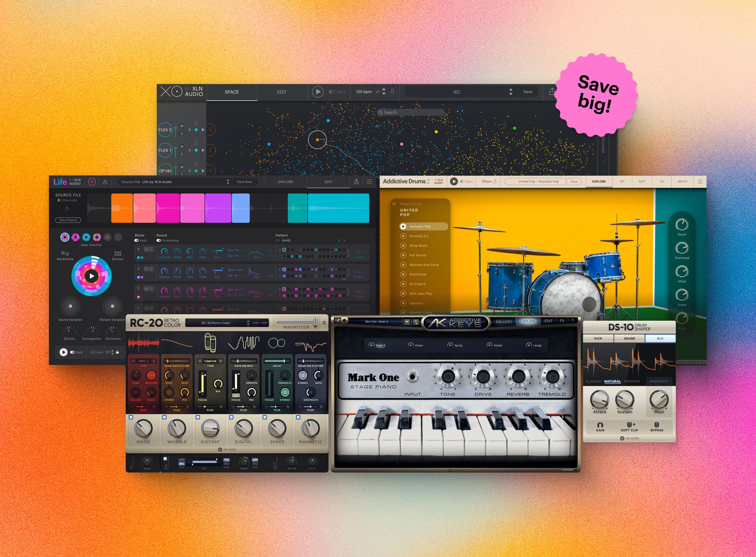
Task: Click the Browse grid icon in Life
Action: coord(118,253)
